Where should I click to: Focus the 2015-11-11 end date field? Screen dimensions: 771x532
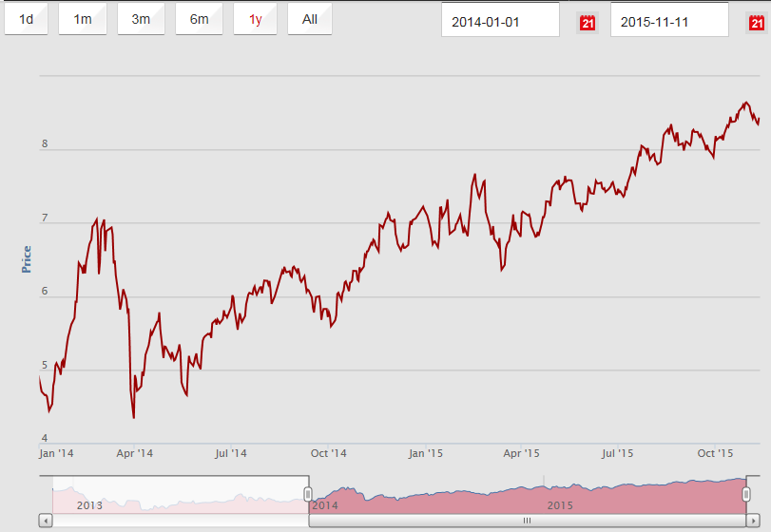pos(669,21)
